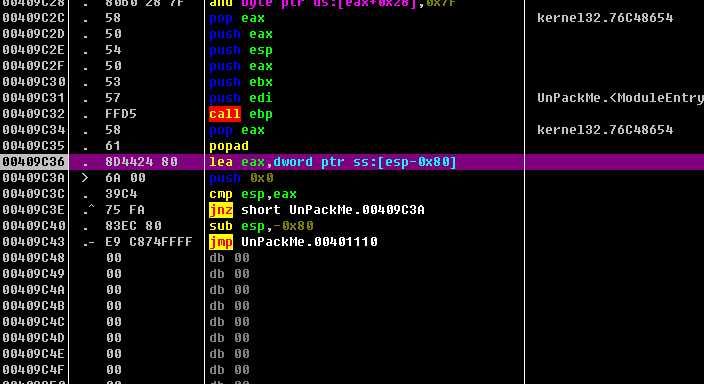
Task: Click the push edi instruction
Action: 241,98
